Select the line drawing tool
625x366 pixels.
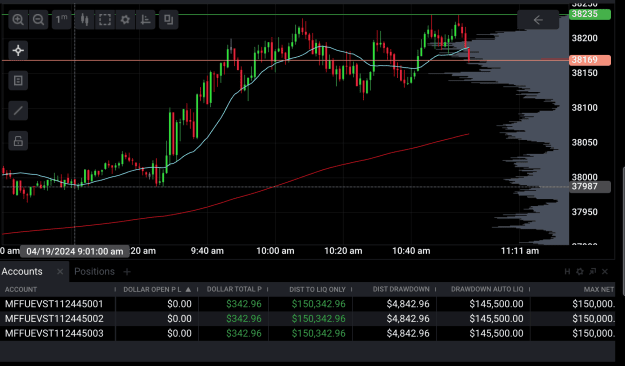tap(18, 110)
